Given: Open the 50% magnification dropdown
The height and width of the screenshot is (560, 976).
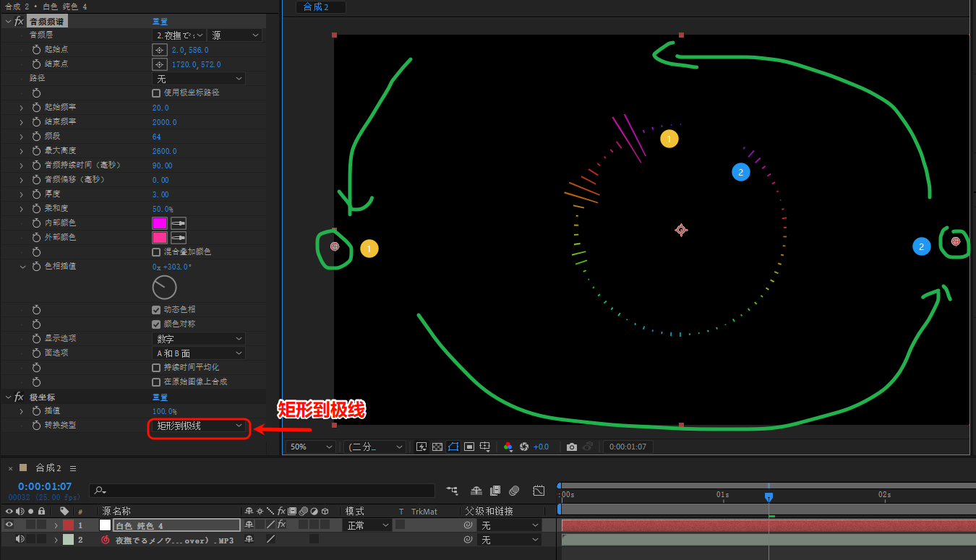Looking at the screenshot, I should tap(312, 447).
